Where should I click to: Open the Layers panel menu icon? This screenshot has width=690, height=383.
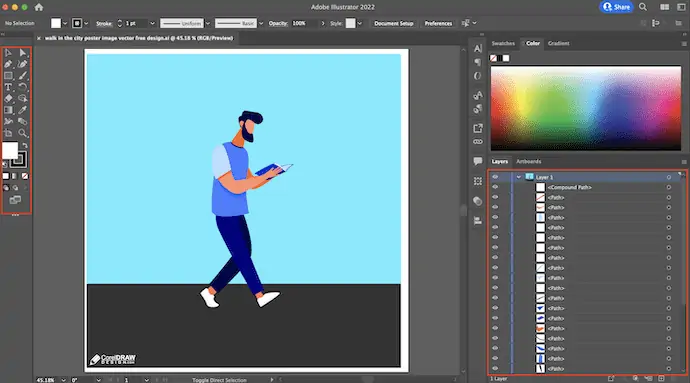click(x=684, y=162)
